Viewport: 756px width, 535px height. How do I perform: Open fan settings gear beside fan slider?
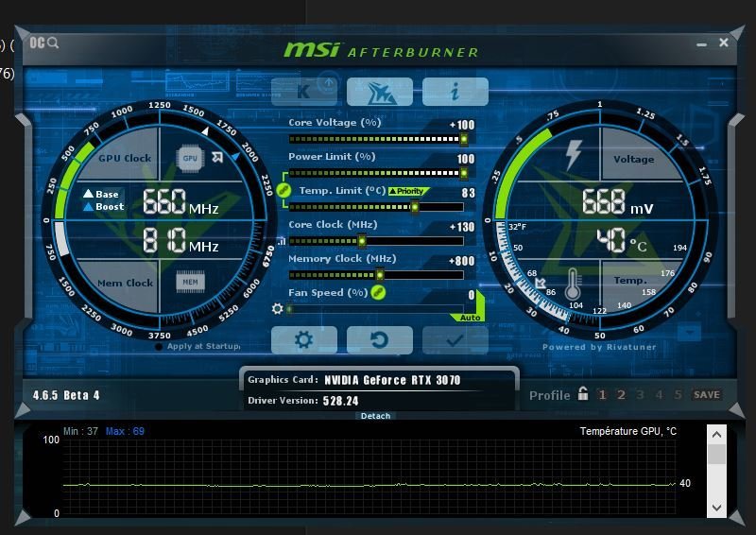pos(277,308)
